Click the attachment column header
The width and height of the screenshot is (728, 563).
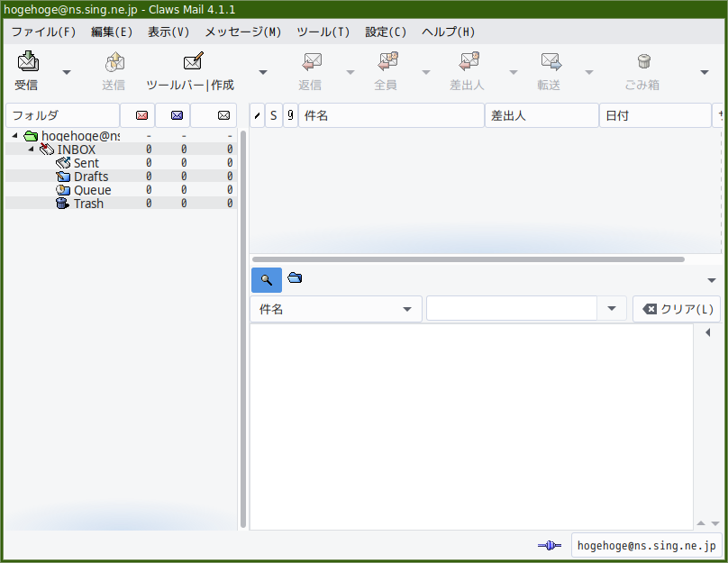(290, 115)
